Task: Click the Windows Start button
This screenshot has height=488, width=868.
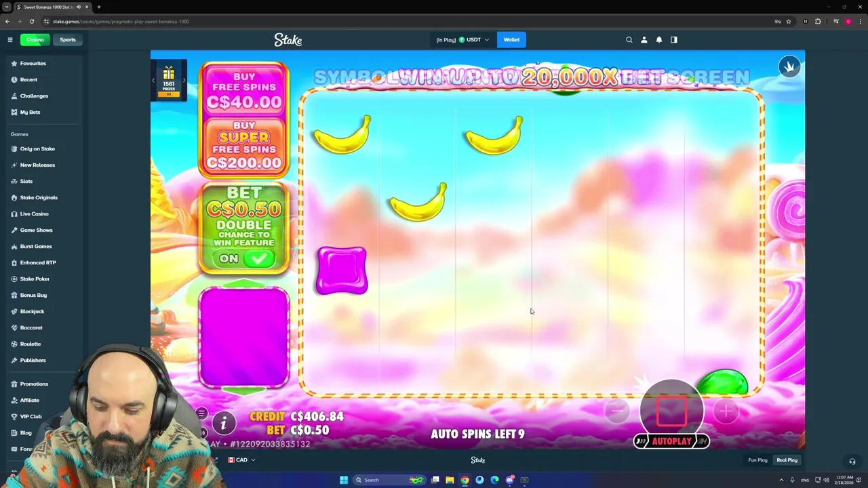Action: tap(344, 480)
